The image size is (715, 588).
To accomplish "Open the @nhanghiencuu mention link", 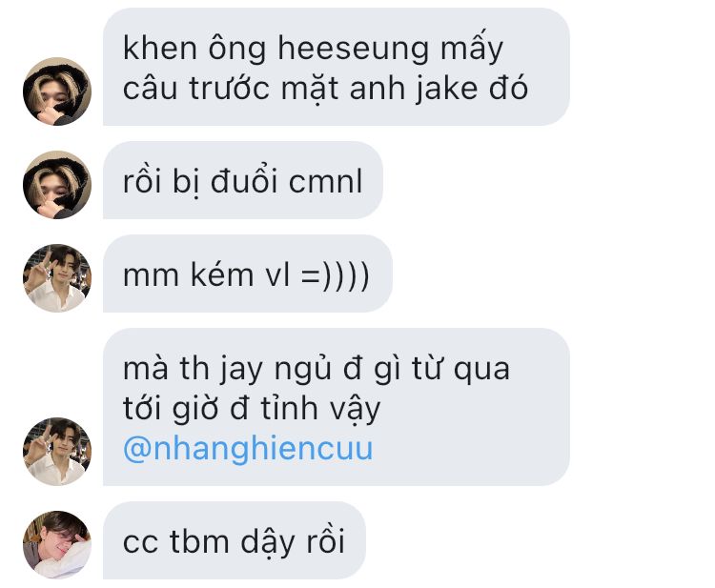I will tap(248, 449).
